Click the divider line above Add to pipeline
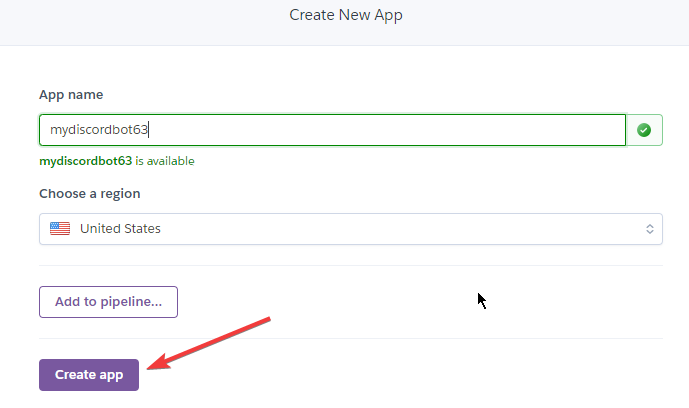The width and height of the screenshot is (689, 408). coord(350,265)
